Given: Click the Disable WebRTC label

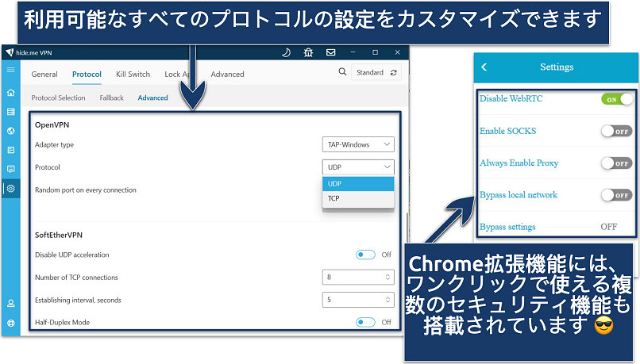Looking at the screenshot, I should click(511, 98).
